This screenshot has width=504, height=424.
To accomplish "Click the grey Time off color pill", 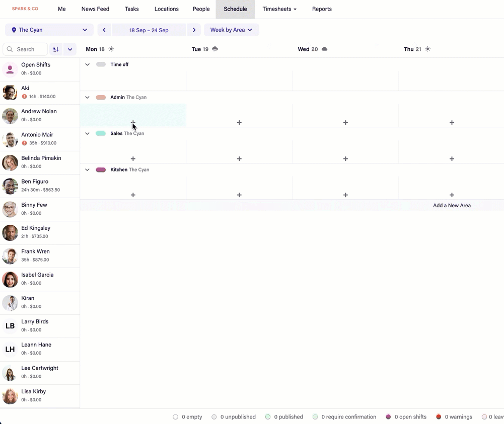I will coord(101,64).
